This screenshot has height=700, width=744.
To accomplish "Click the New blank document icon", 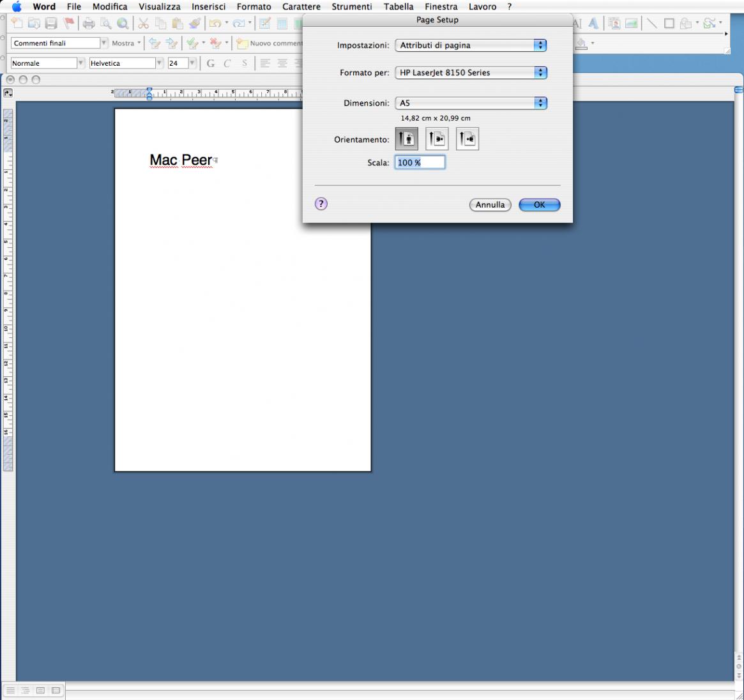I will point(17,23).
